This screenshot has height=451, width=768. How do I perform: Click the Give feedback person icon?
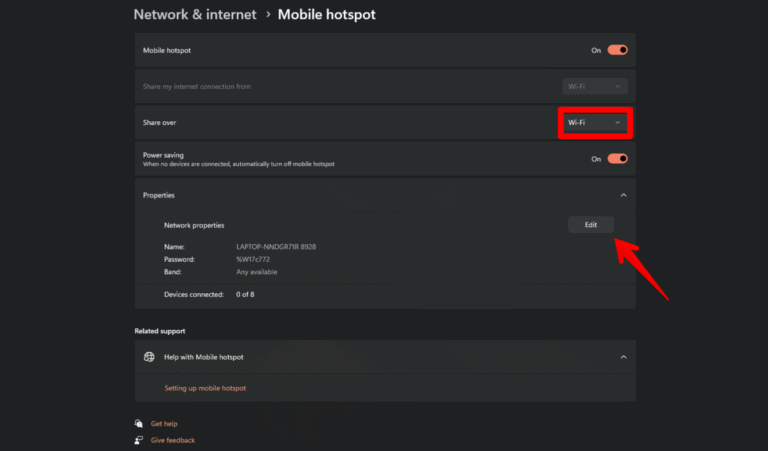point(139,440)
